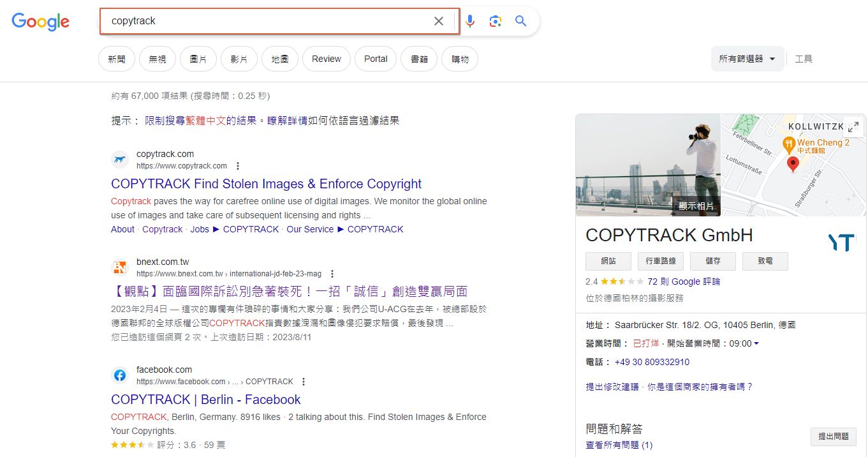Open Our Service ► COPYTRACK sitelink
The height and width of the screenshot is (457, 868).
pos(345,229)
